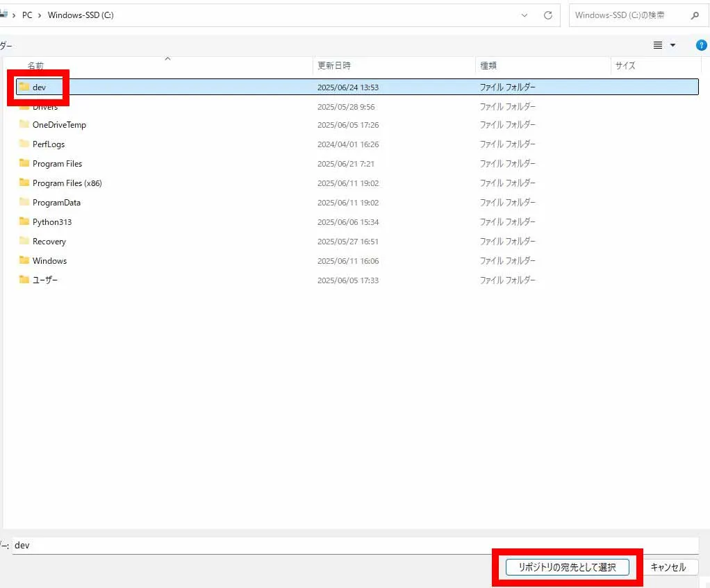
Task: Click the search magnifier icon
Action: [x=695, y=15]
